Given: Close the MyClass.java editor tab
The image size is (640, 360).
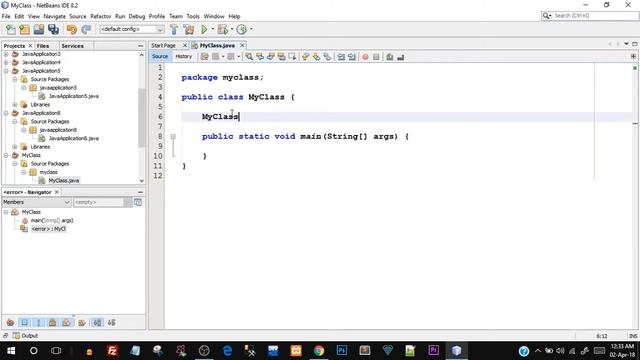Looking at the screenshot, I should point(242,45).
